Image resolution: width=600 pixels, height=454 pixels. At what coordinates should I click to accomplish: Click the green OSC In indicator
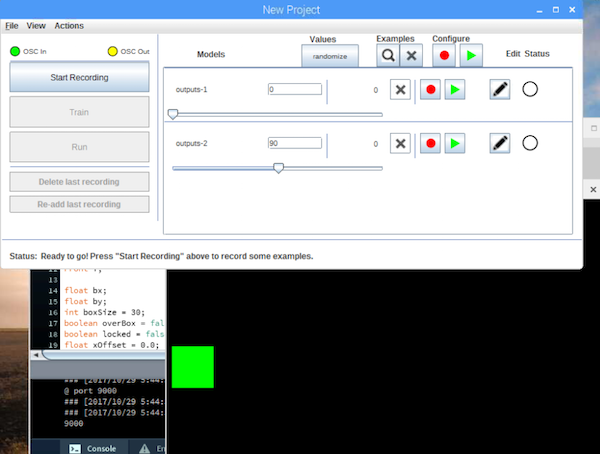point(15,51)
